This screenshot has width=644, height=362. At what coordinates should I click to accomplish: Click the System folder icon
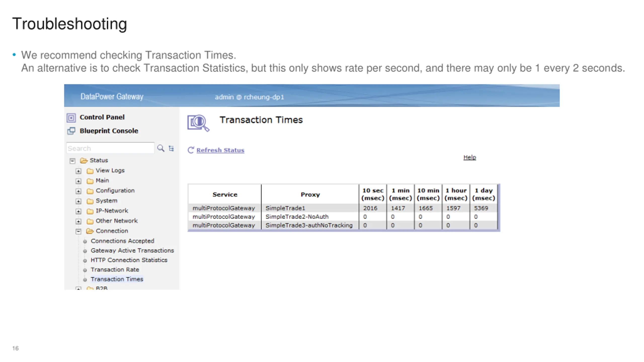pos(90,201)
